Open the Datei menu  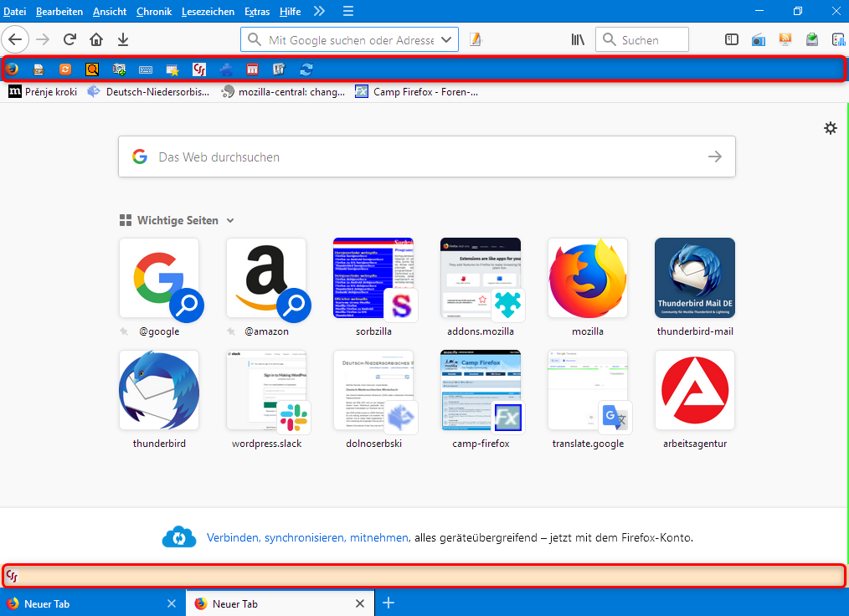(14, 12)
